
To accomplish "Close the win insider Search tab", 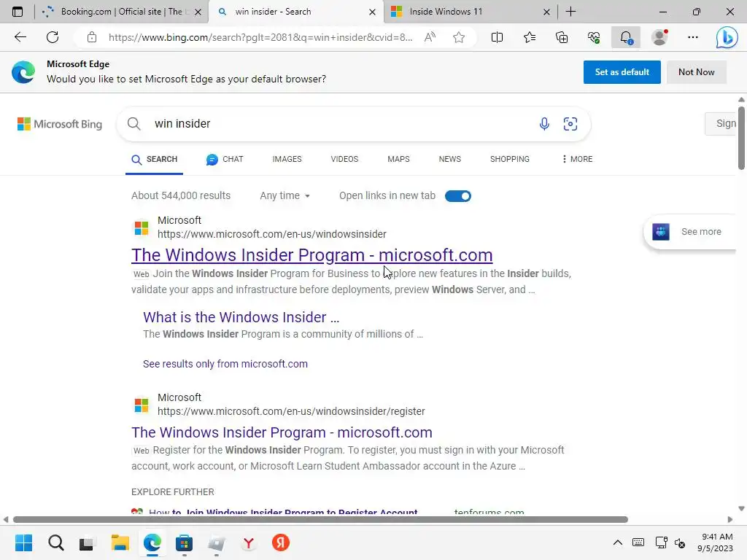I will [x=372, y=12].
